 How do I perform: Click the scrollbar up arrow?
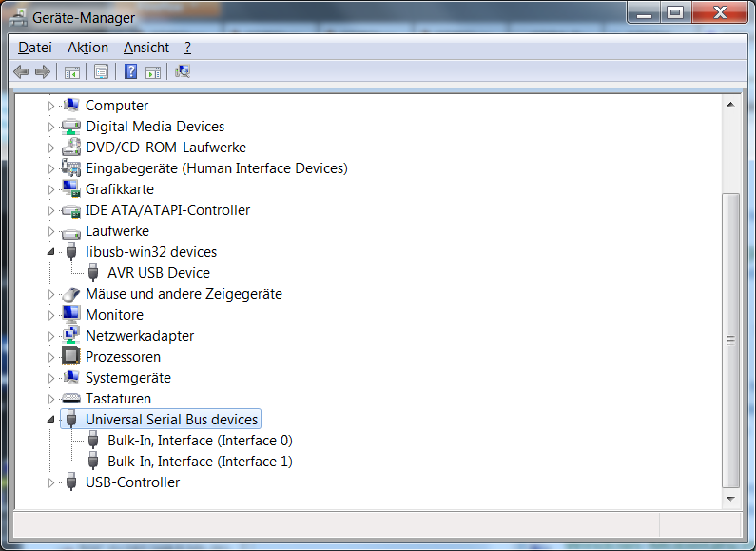click(x=730, y=105)
